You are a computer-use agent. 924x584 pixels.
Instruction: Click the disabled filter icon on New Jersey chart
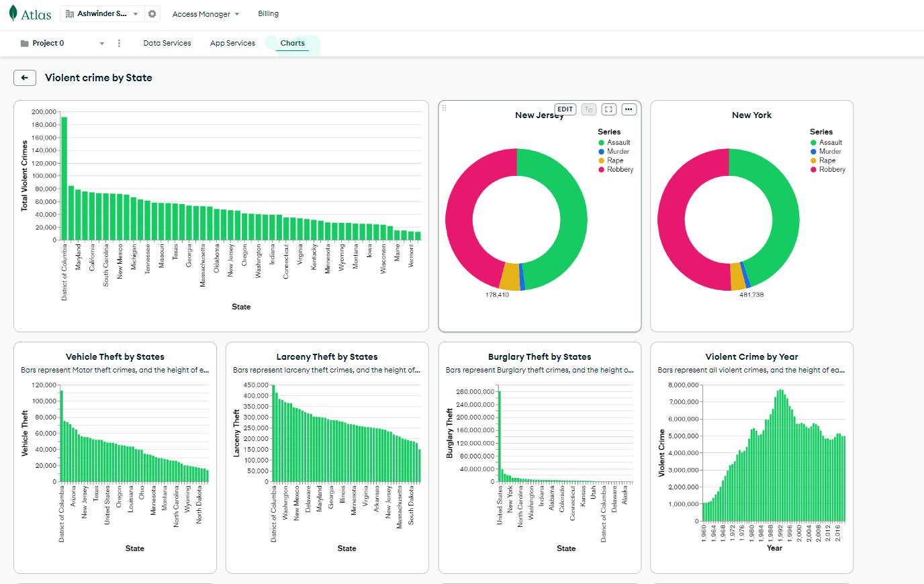click(x=588, y=109)
